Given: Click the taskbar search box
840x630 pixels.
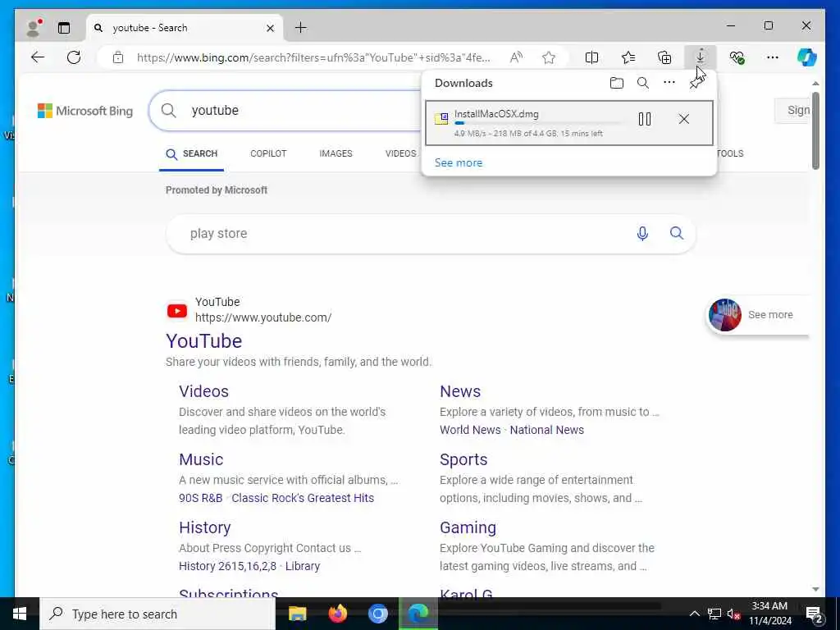Looking at the screenshot, I should pyautogui.click(x=157, y=614).
